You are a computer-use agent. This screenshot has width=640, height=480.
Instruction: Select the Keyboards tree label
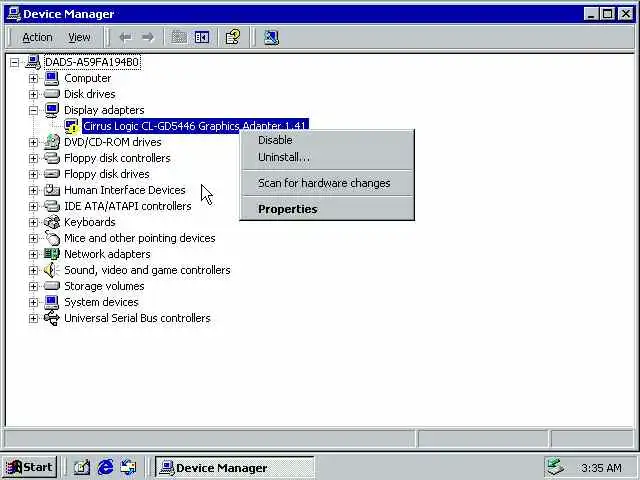pyautogui.click(x=90, y=222)
